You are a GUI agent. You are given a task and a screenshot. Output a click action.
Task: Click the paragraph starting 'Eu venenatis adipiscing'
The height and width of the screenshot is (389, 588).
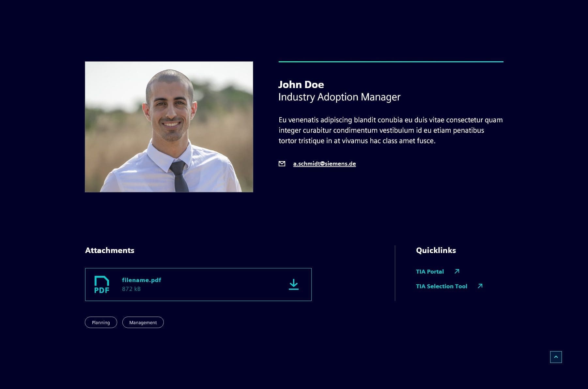pos(391,130)
